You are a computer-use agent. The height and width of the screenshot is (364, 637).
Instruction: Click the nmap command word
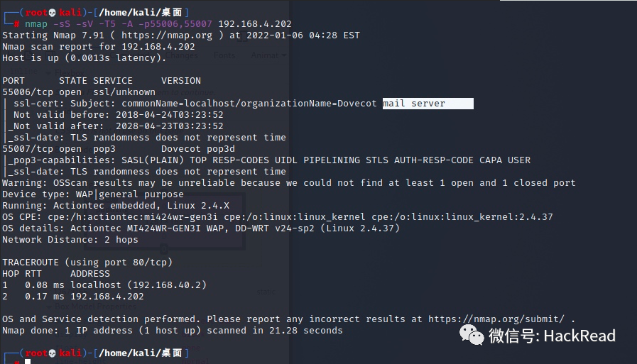[x=36, y=24]
